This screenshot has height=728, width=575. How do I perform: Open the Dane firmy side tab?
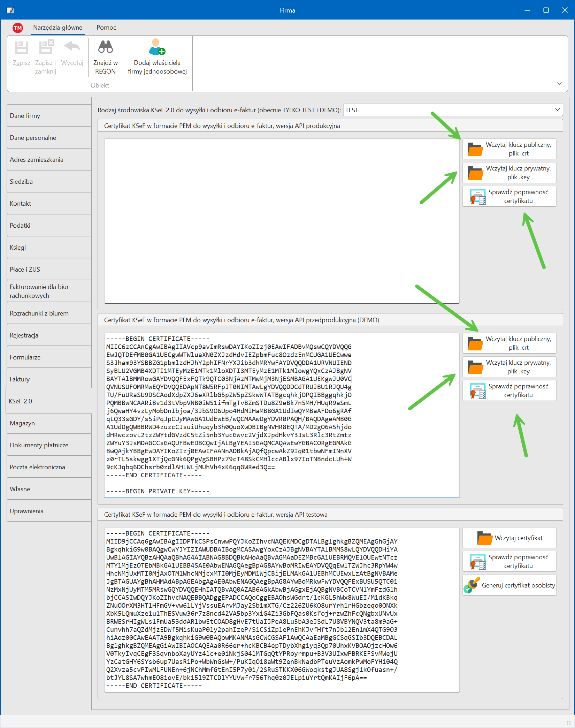click(x=49, y=116)
